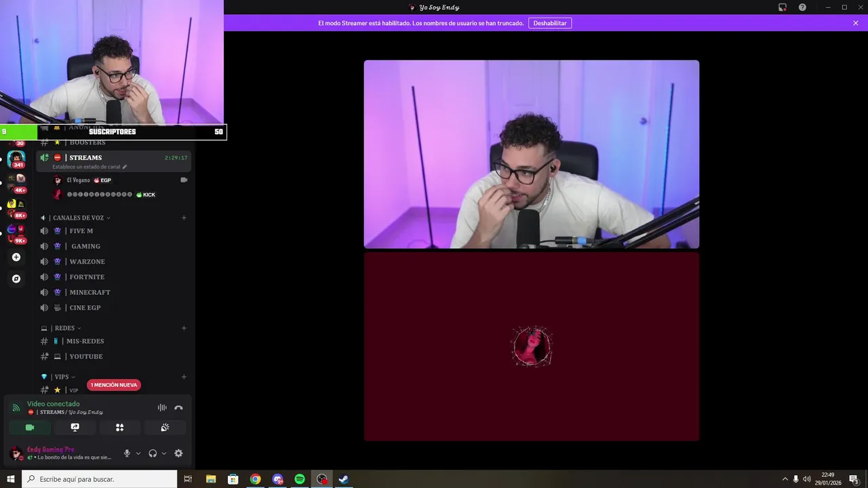Open the soundboard icon
Screen dimensions: 868x488
coord(165,428)
